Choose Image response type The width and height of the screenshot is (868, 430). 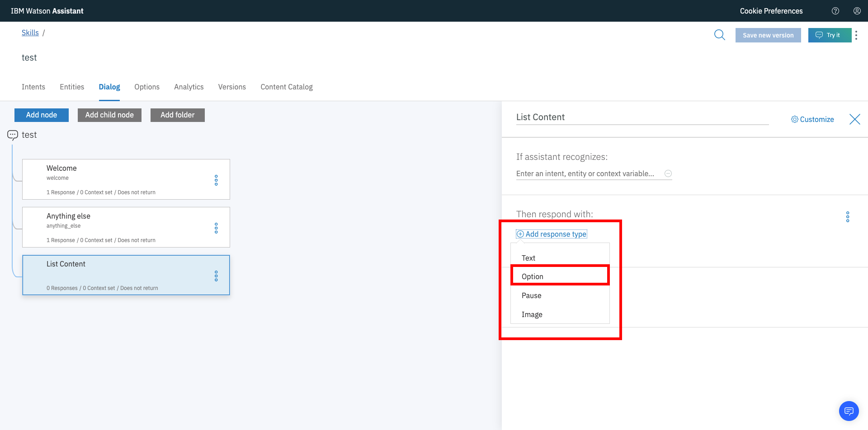[560, 314]
